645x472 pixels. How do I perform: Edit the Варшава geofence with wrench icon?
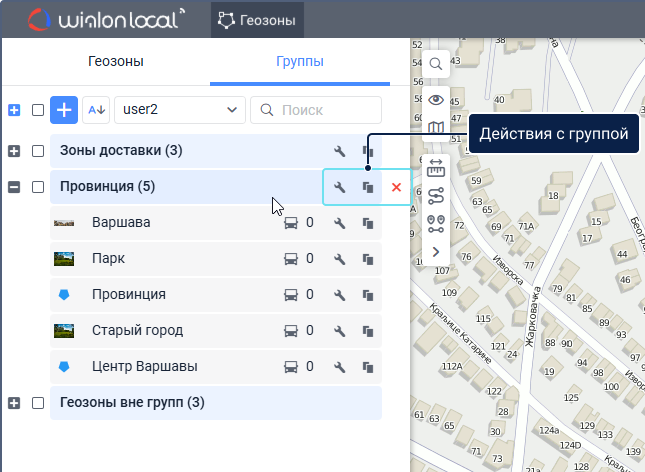[x=340, y=223]
